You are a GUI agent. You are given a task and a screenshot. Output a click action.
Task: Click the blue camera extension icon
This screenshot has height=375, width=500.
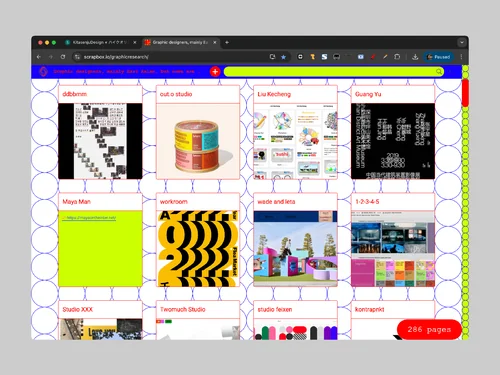(361, 57)
